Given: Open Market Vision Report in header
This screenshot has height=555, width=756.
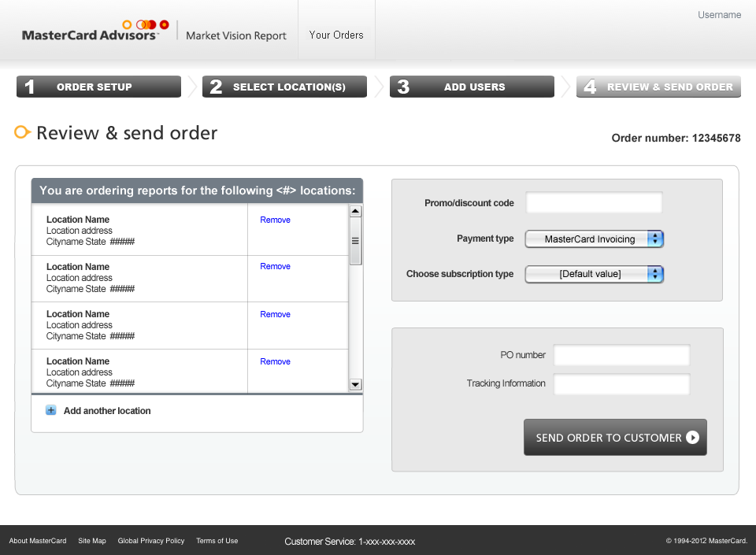Looking at the screenshot, I should (x=236, y=35).
